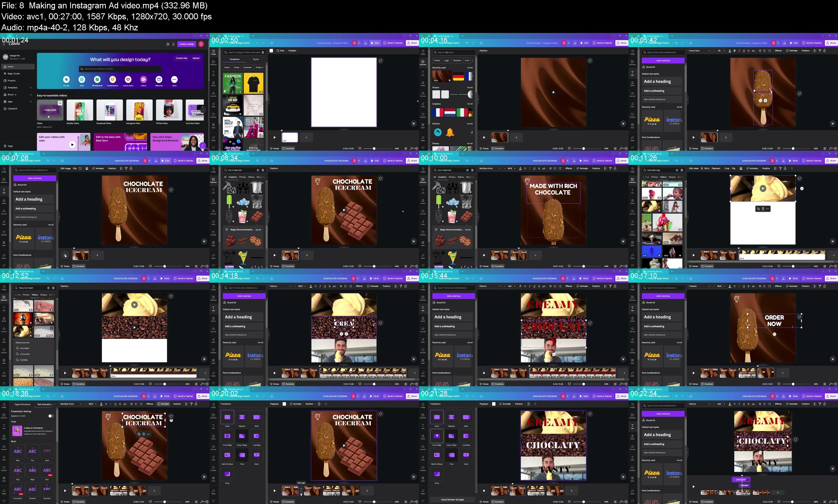The width and height of the screenshot is (838, 504).
Task: Open Fredoka font dropdown in the 00:17:10 frame
Action: (x=699, y=286)
